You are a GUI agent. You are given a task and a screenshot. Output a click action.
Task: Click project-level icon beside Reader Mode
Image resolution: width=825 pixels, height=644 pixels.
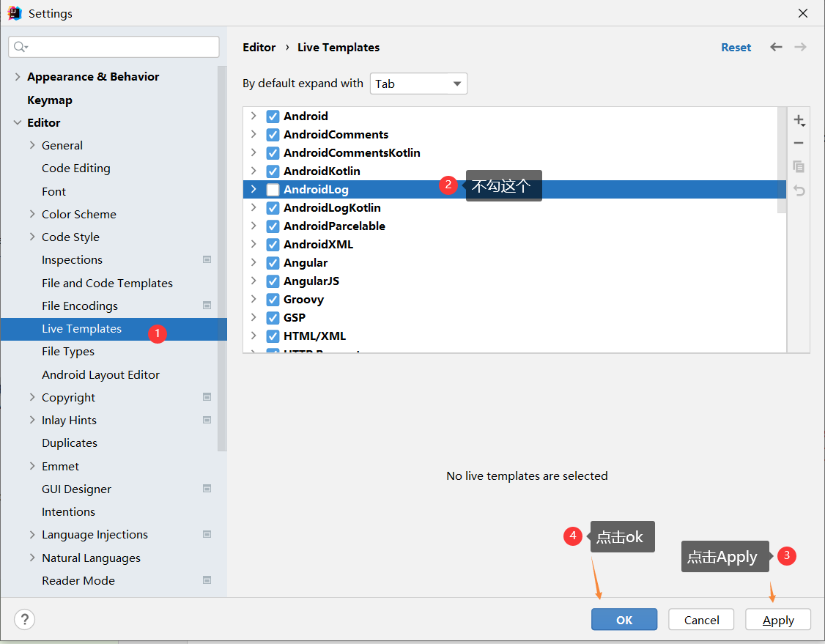pos(207,580)
